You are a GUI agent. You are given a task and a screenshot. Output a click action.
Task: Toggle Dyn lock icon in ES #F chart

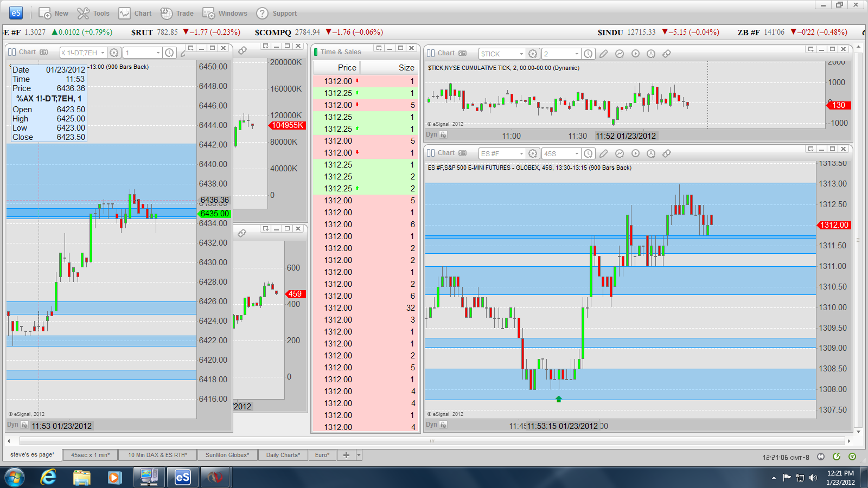click(443, 425)
